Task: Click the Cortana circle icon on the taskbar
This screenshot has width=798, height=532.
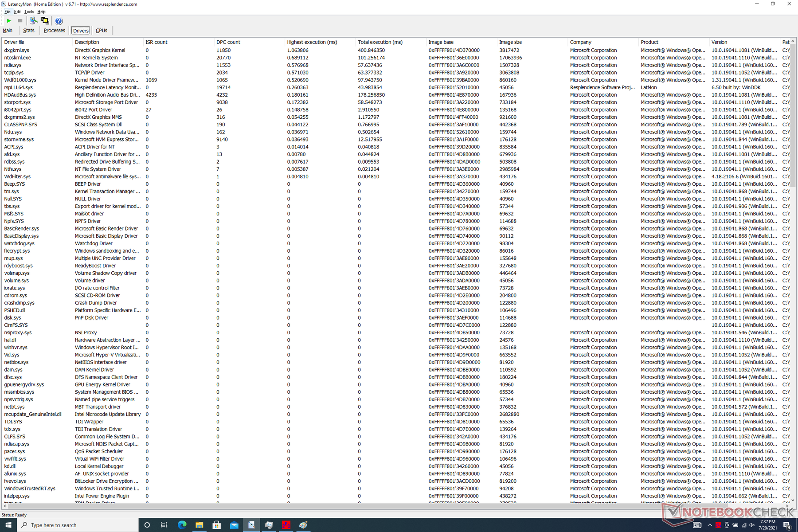Action: [147, 525]
